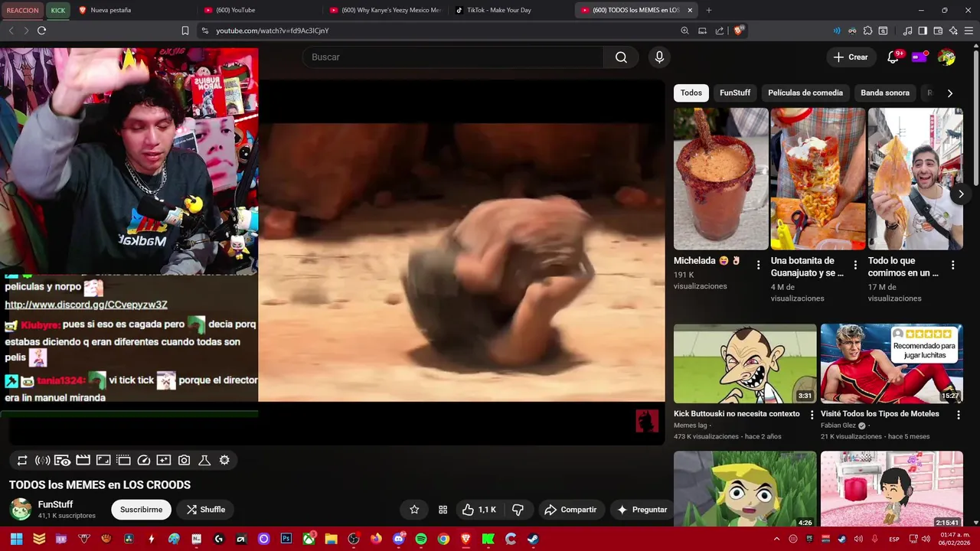Open the discord.gg link in the chat overlay
980x551 pixels.
[86, 305]
